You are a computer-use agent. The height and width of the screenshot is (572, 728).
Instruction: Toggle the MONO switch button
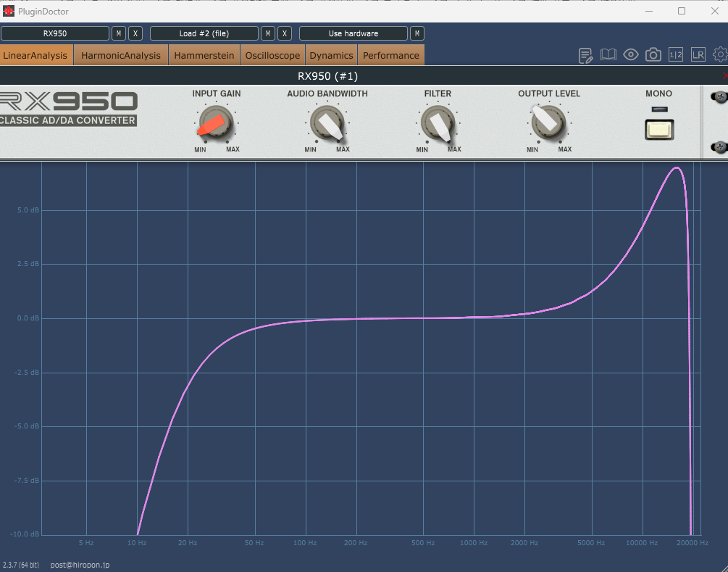659,130
